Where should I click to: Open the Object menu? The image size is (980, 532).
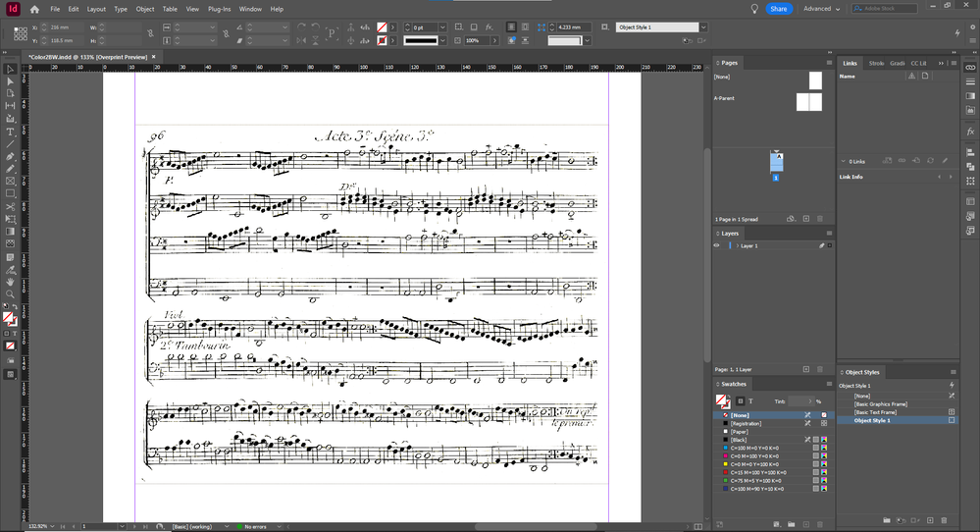click(x=145, y=10)
